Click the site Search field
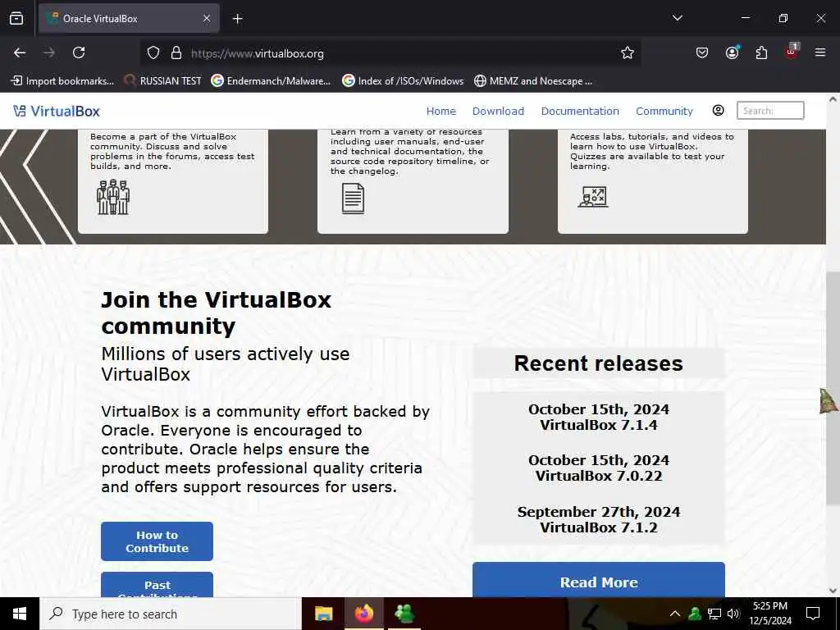Viewport: 840px width, 630px height. click(x=770, y=111)
